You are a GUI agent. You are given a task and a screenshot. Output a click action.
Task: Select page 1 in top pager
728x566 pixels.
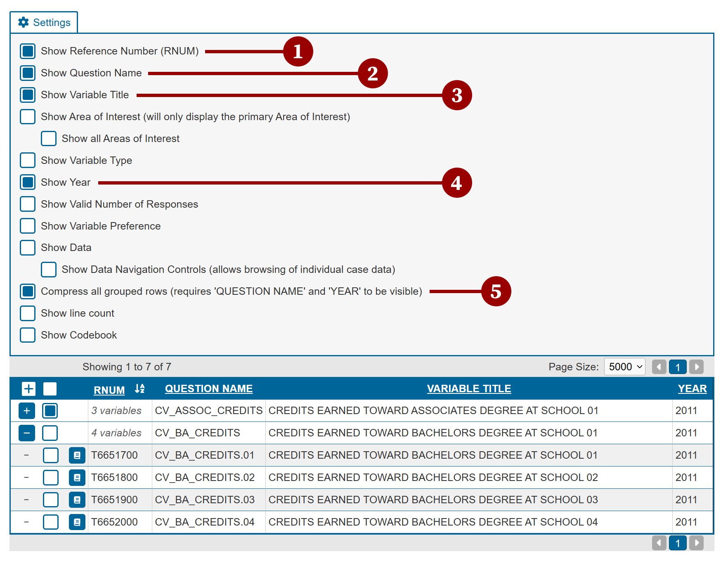(678, 367)
